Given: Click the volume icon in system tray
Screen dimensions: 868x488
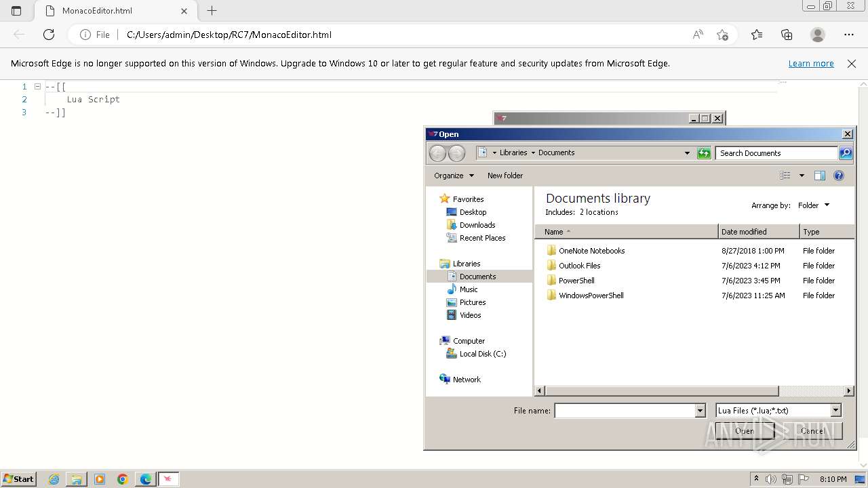Looking at the screenshot, I should point(771,479).
